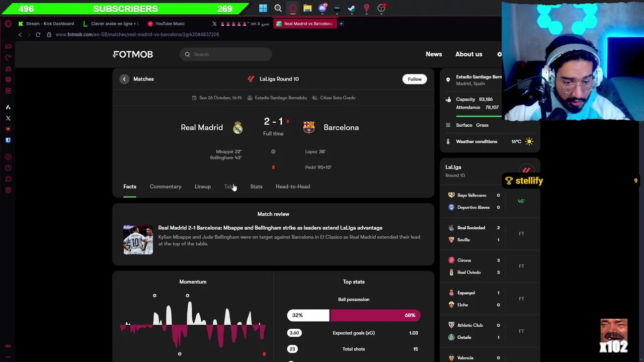The height and width of the screenshot is (362, 644).
Task: Open Barcelona team name link
Action: 341,128
